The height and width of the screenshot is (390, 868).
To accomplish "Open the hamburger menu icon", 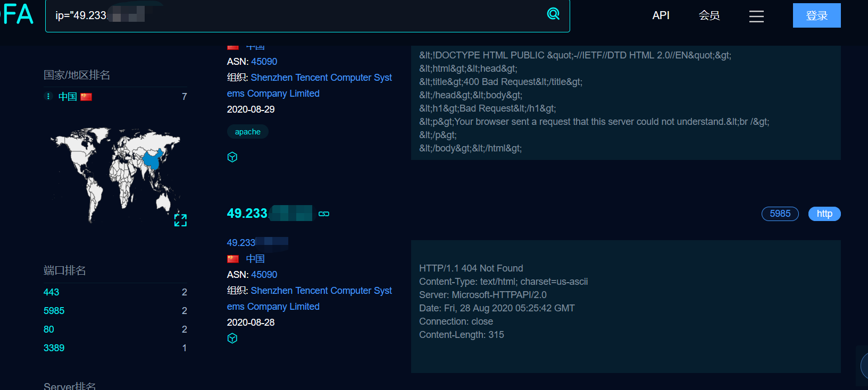I will 756,16.
